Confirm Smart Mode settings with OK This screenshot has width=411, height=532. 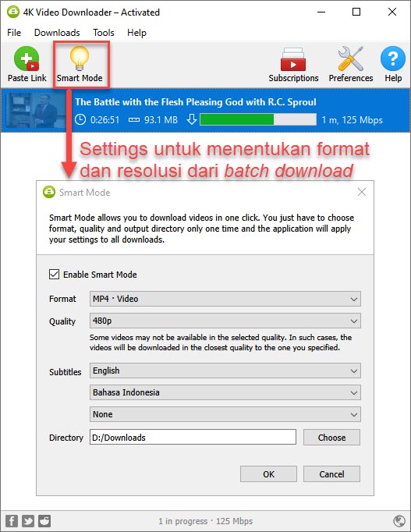tap(268, 474)
